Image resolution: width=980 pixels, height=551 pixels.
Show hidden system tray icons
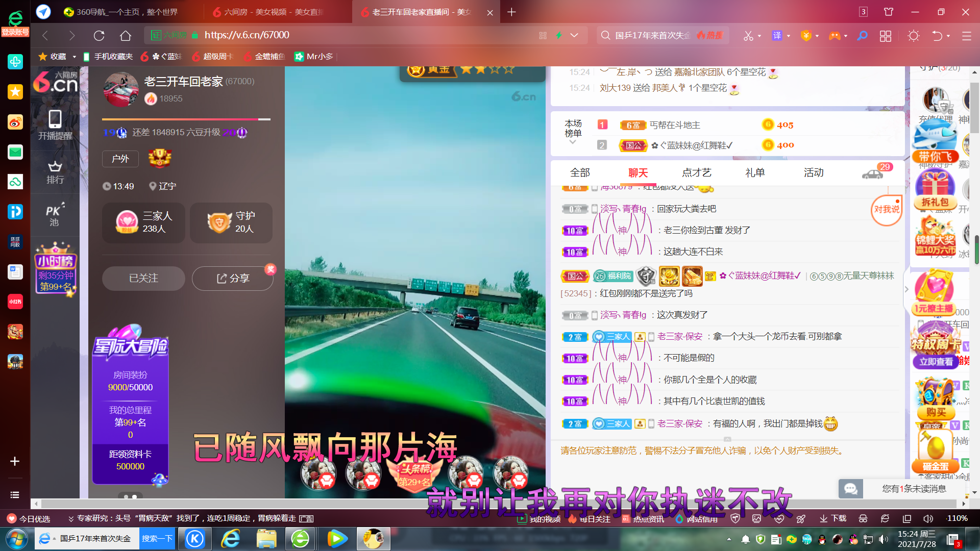tap(729, 539)
